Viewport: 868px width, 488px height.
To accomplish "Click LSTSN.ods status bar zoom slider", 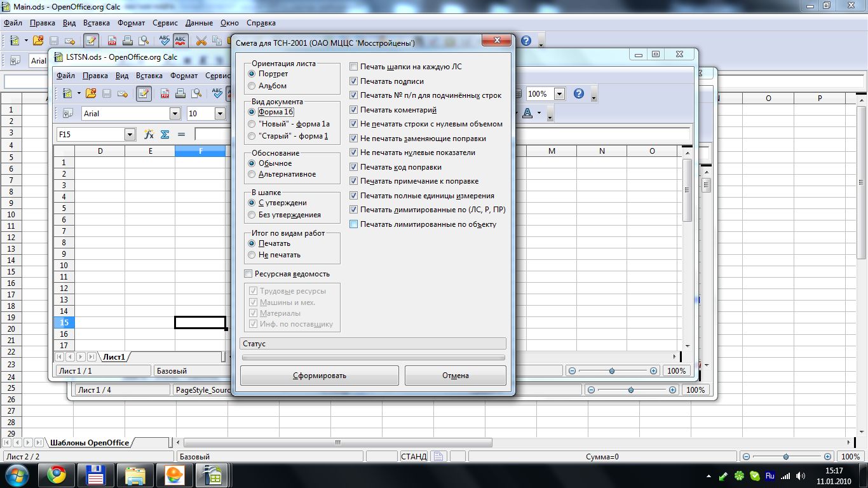I will coord(612,370).
